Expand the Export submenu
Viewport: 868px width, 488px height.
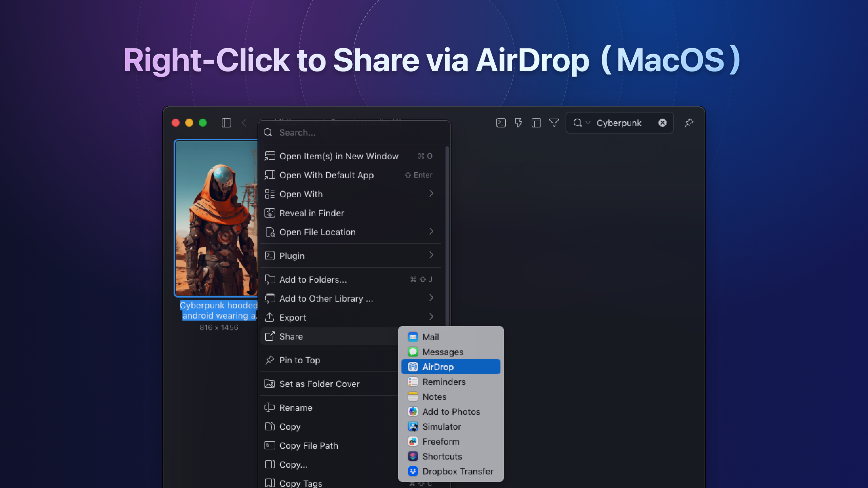pyautogui.click(x=432, y=317)
